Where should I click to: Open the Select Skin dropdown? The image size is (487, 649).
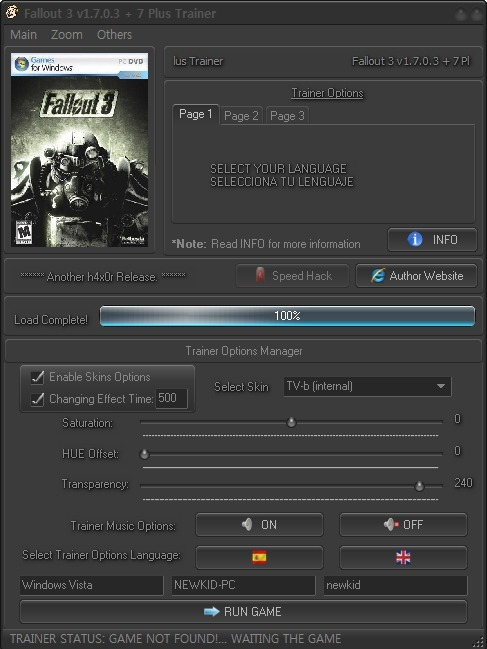click(x=367, y=387)
